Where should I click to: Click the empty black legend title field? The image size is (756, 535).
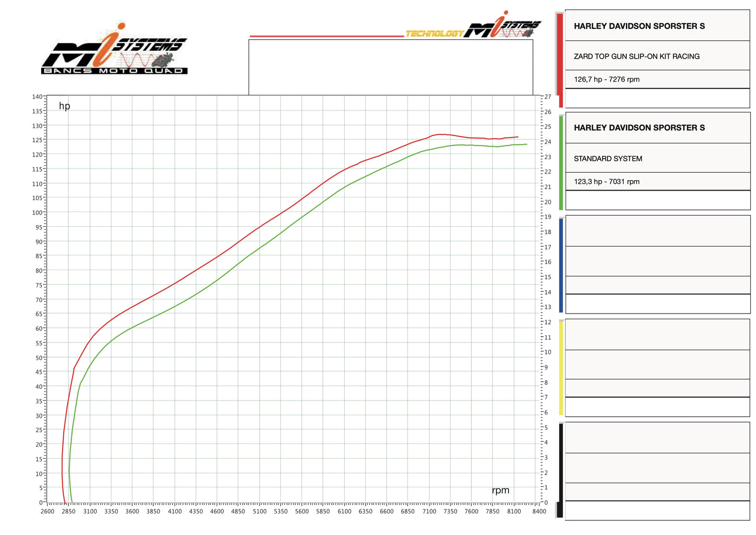[658, 437]
